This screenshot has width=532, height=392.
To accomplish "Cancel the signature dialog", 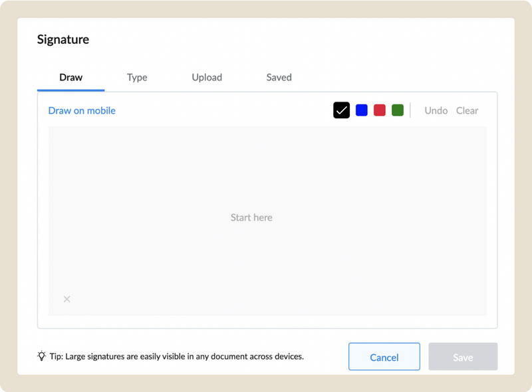I will [384, 356].
